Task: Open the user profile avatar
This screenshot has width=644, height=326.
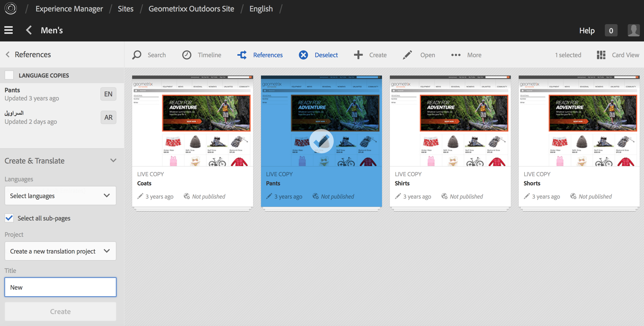Action: tap(634, 31)
